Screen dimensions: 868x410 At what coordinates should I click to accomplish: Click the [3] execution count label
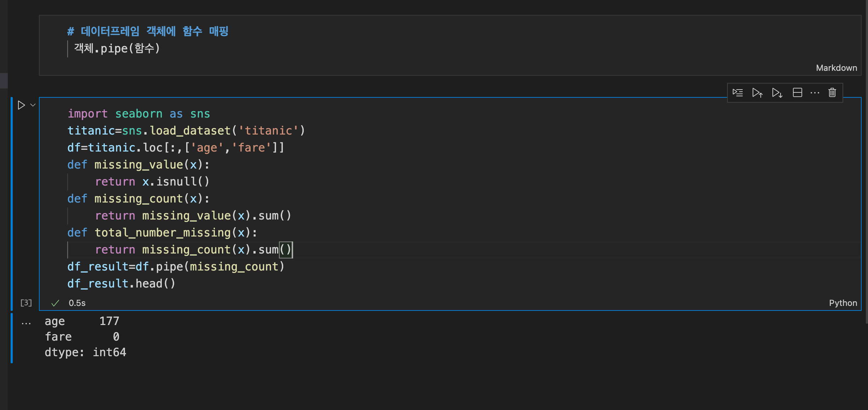(x=26, y=303)
